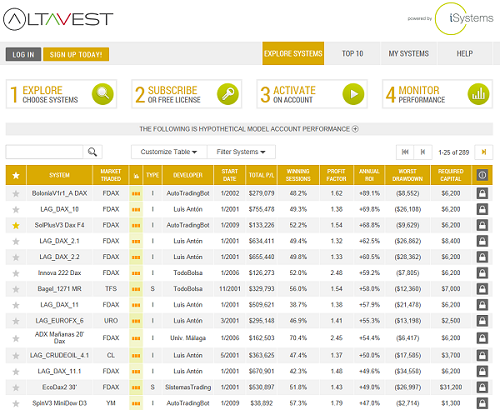Click the Activate play green icon

point(353,94)
